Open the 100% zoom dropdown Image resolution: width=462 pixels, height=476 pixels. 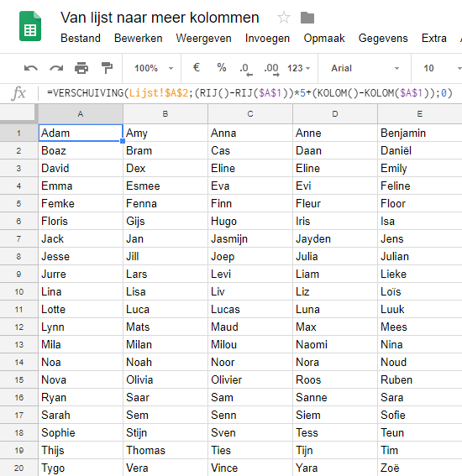154,68
